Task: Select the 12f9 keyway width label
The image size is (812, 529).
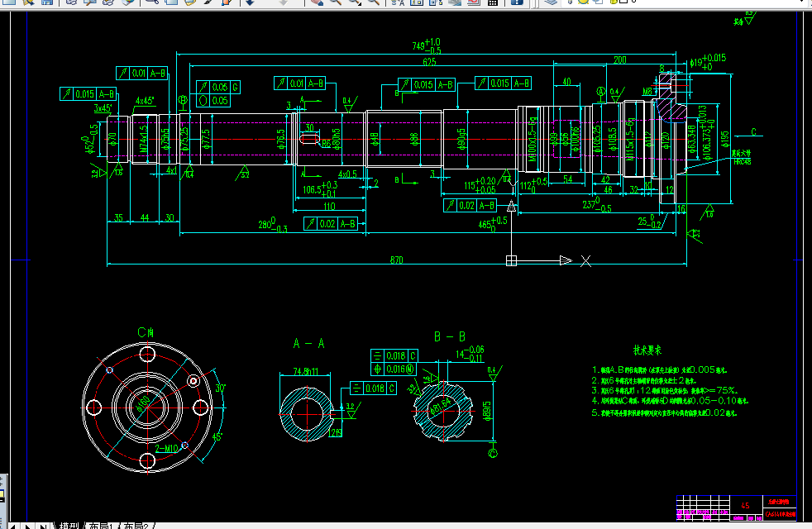Action: 335,432
